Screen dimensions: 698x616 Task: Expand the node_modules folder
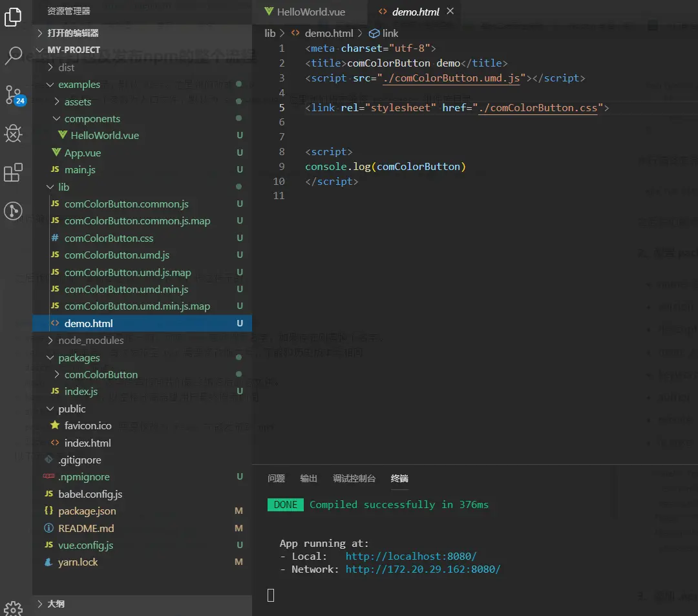tap(142, 340)
